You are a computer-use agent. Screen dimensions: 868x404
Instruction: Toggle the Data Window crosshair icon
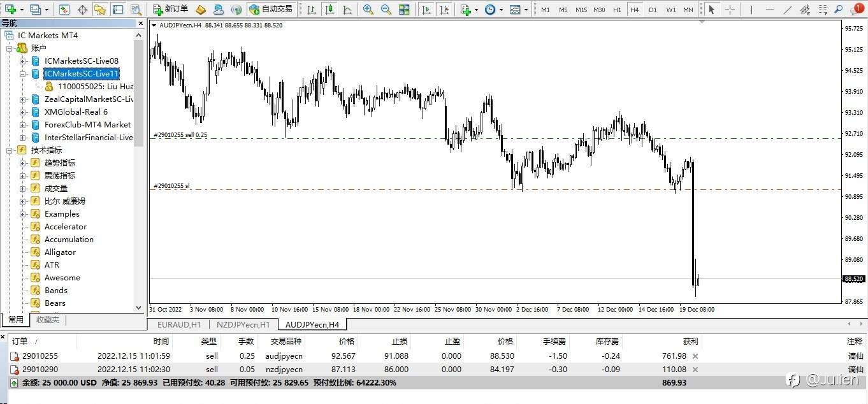[x=82, y=10]
